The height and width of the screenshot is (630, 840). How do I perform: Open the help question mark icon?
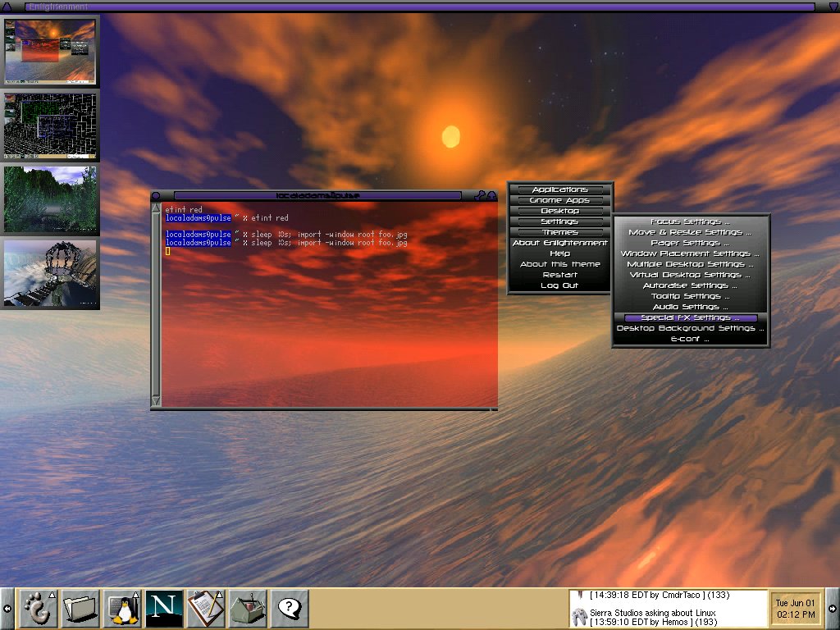[x=289, y=608]
